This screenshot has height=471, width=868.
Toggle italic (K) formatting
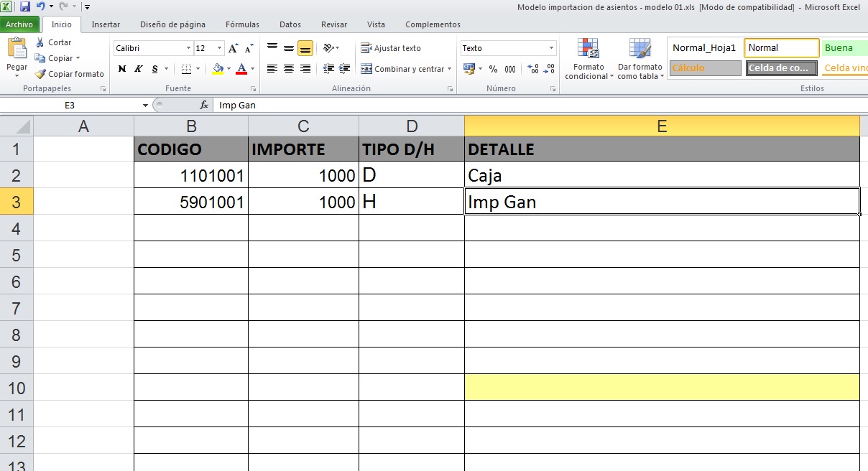137,69
